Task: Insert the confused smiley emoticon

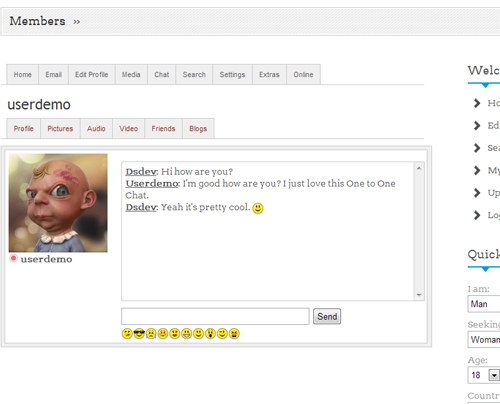Action: coord(127,333)
